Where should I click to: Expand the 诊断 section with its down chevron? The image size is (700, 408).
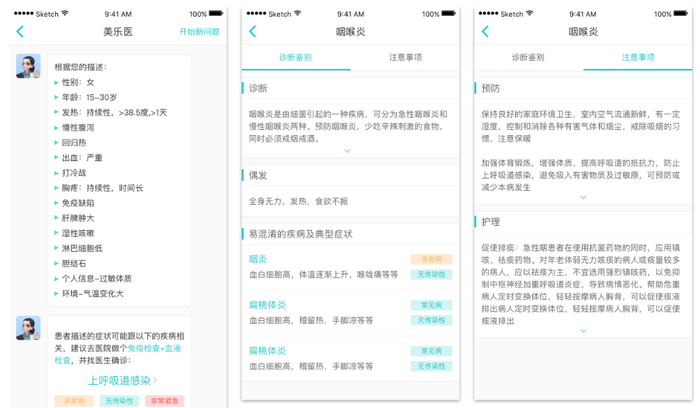coord(347,151)
